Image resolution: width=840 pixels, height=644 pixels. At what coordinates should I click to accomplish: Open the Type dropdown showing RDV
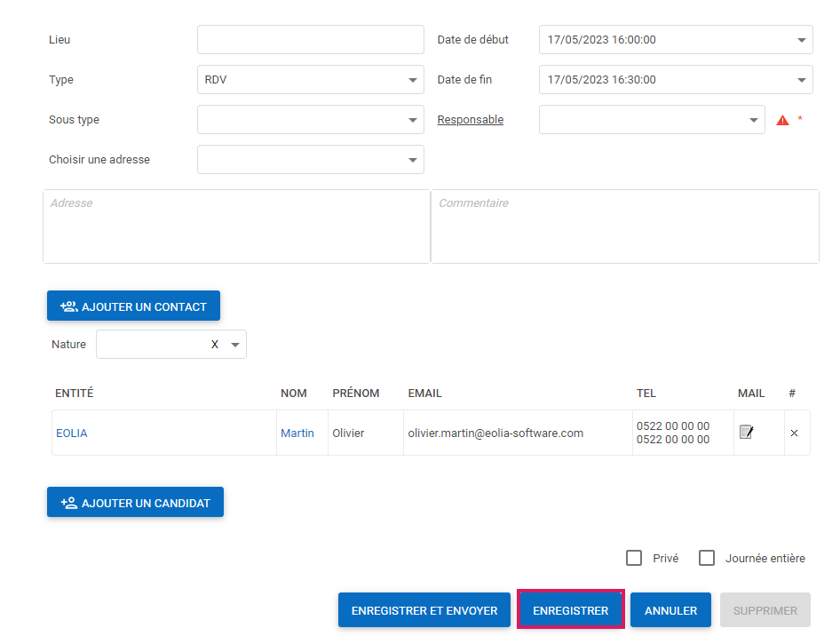tap(412, 80)
